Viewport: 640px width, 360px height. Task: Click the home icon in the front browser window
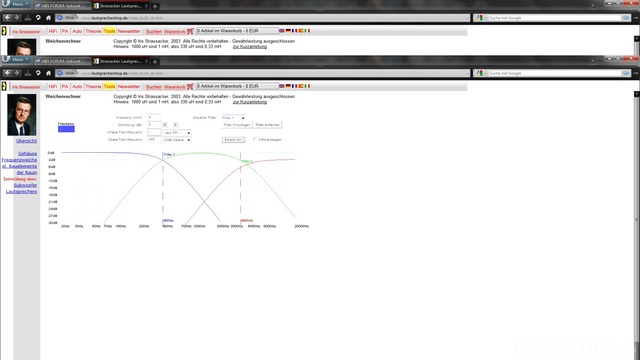pyautogui.click(x=48, y=73)
